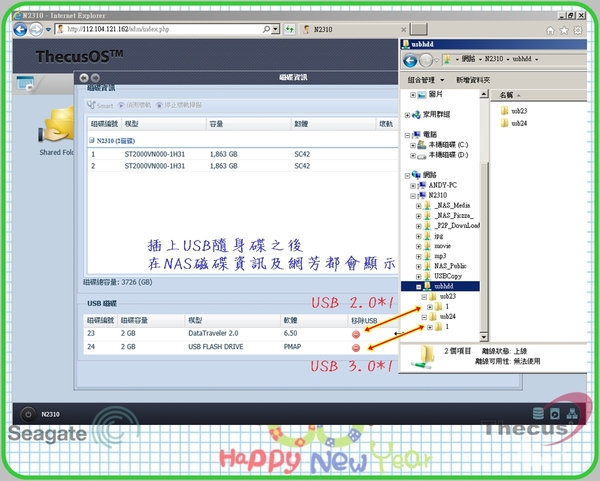The image size is (600, 481).
Task: Click the disk status icon in bottom bar
Action: 555,413
